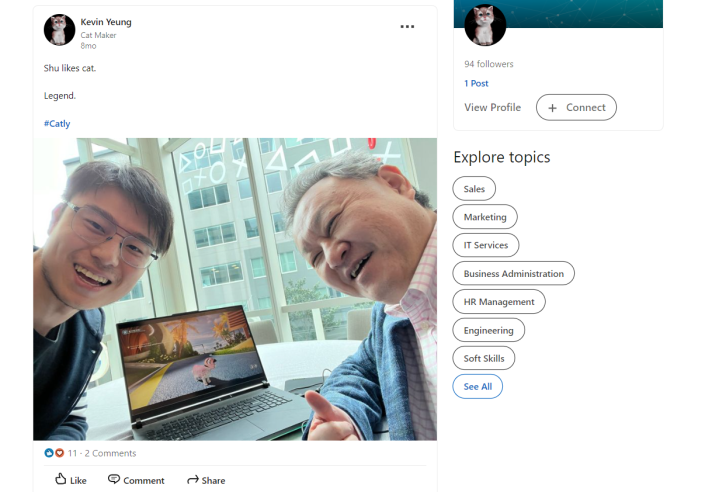719x492 pixels.
Task: Click the Kevin Yeung author name
Action: [x=106, y=22]
